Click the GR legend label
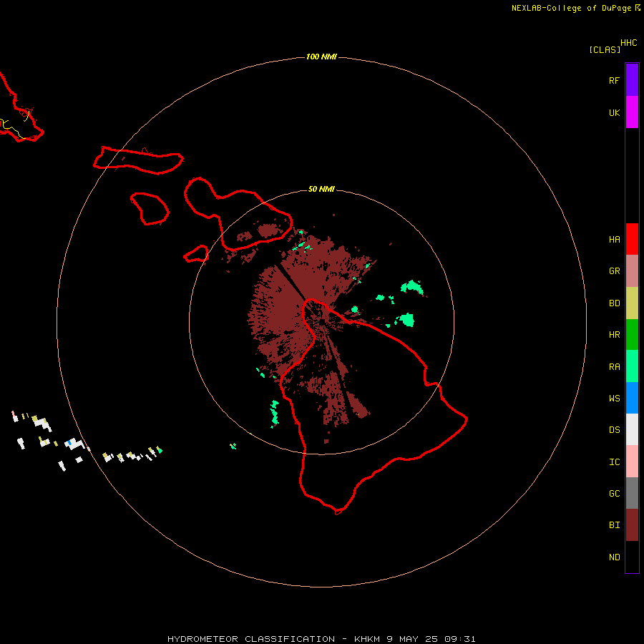The image size is (644, 644). click(x=614, y=271)
